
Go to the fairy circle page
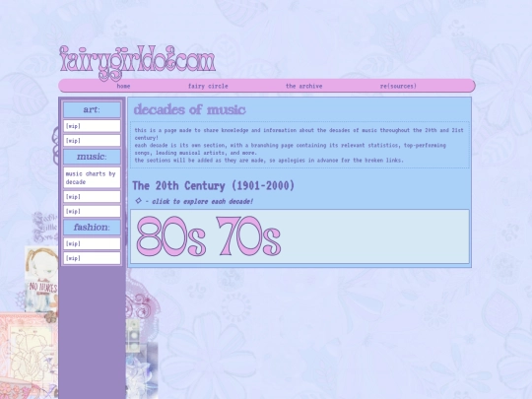(x=208, y=86)
